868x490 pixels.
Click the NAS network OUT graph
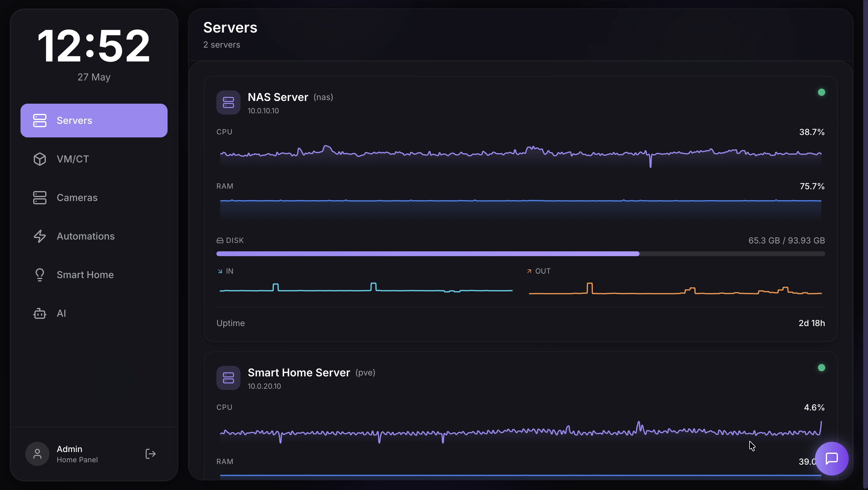675,288
